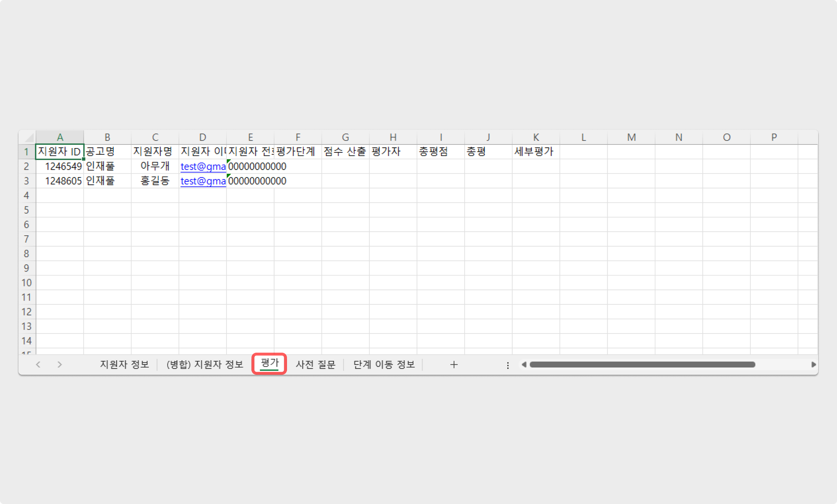Select cell with name 홍길동
The height and width of the screenshot is (504, 837).
155,181
